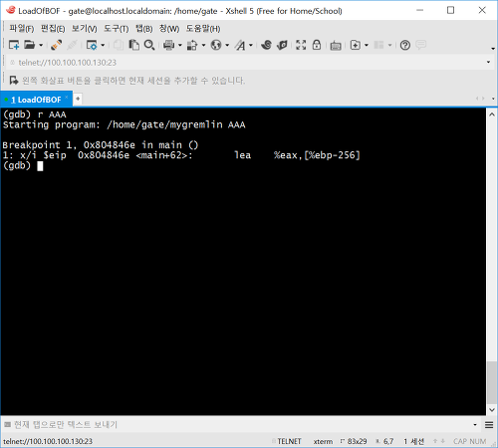
Task: Open the 도움말(H) menu
Action: 203,29
